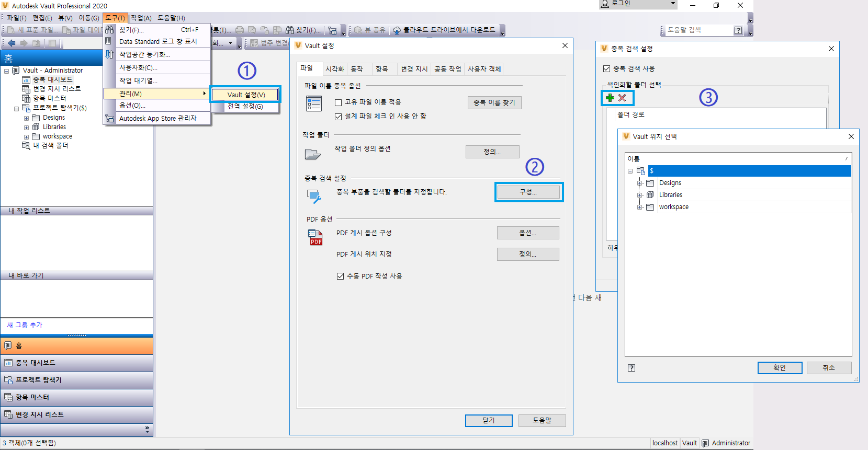This screenshot has height=450, width=868.
Task: Open the 편집(E) menu
Action: click(x=42, y=18)
